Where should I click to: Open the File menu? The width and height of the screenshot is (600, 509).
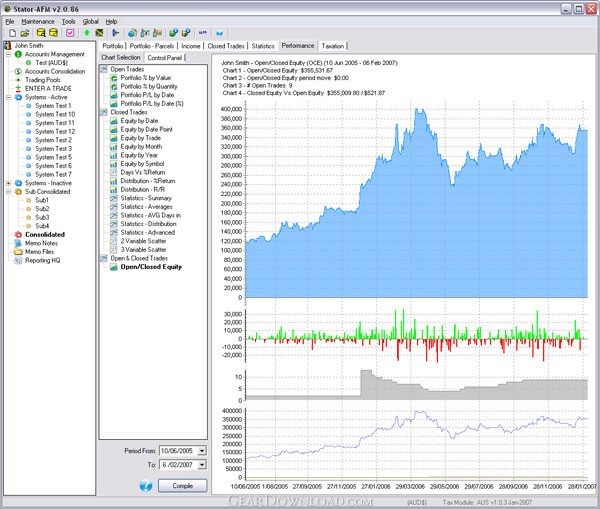click(10, 21)
